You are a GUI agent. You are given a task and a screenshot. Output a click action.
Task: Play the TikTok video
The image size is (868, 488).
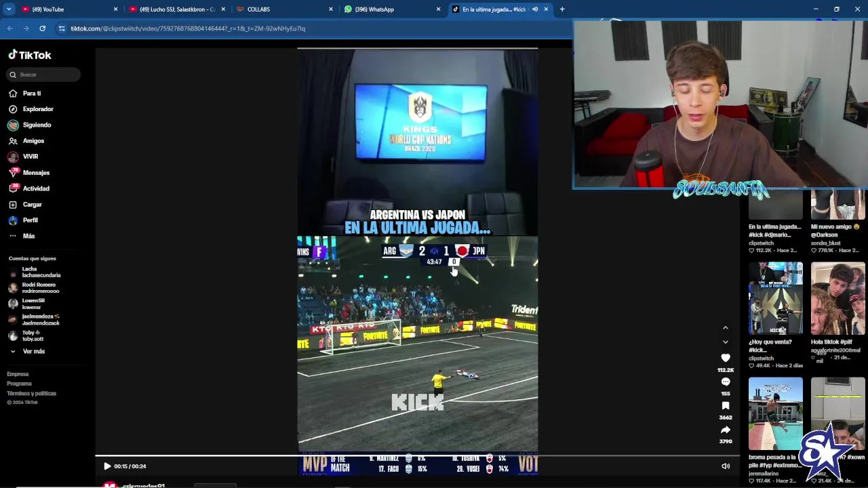[x=106, y=466]
